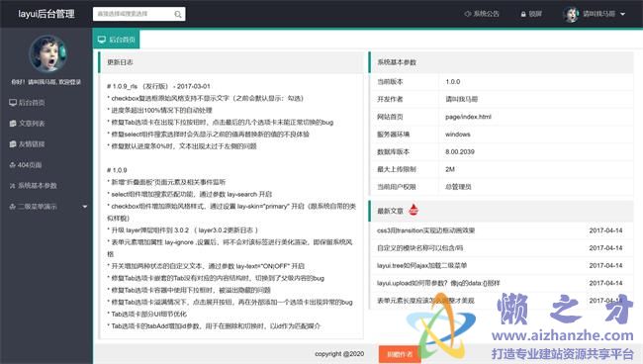643x364 pixels.
Task: Click the layui后台管理 logo text
Action: click(x=46, y=14)
